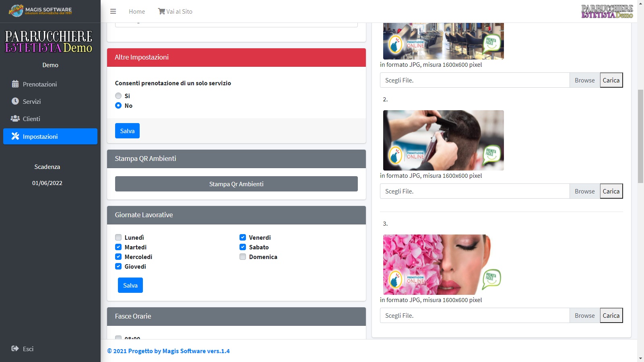Click the Giornate Lavorative header
Image resolution: width=644 pixels, height=362 pixels.
pos(236,215)
